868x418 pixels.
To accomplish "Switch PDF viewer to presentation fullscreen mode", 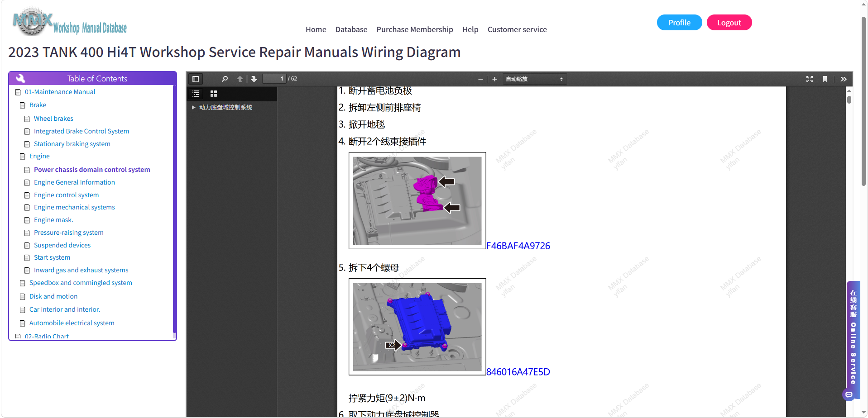I will point(810,79).
